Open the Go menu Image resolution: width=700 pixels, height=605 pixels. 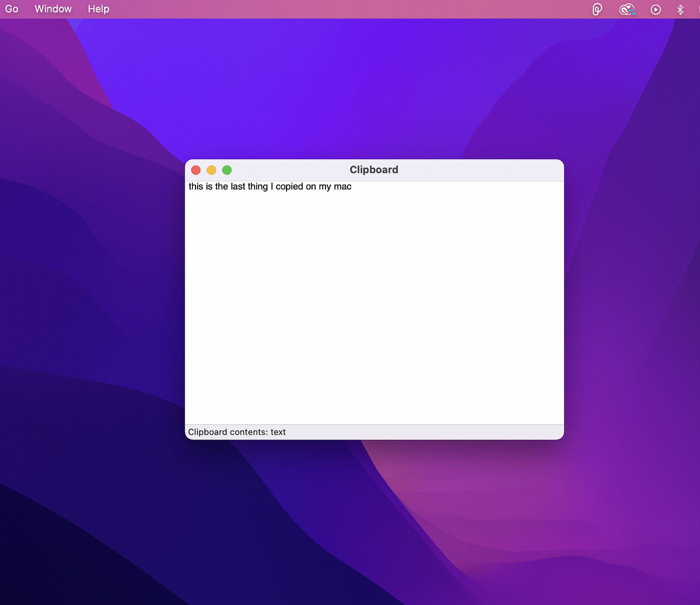11,9
